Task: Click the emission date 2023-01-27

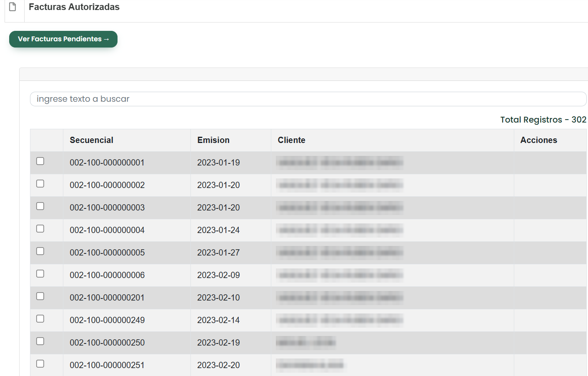Action: point(218,253)
